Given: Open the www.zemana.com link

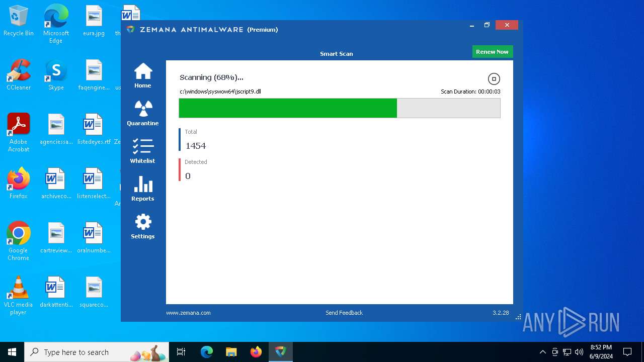Looking at the screenshot, I should 188,313.
